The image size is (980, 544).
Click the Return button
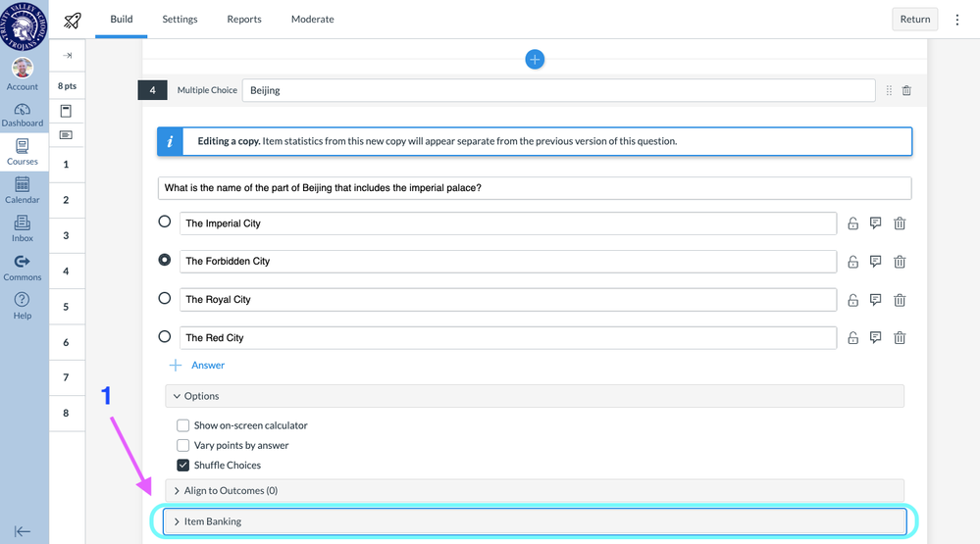tap(914, 20)
